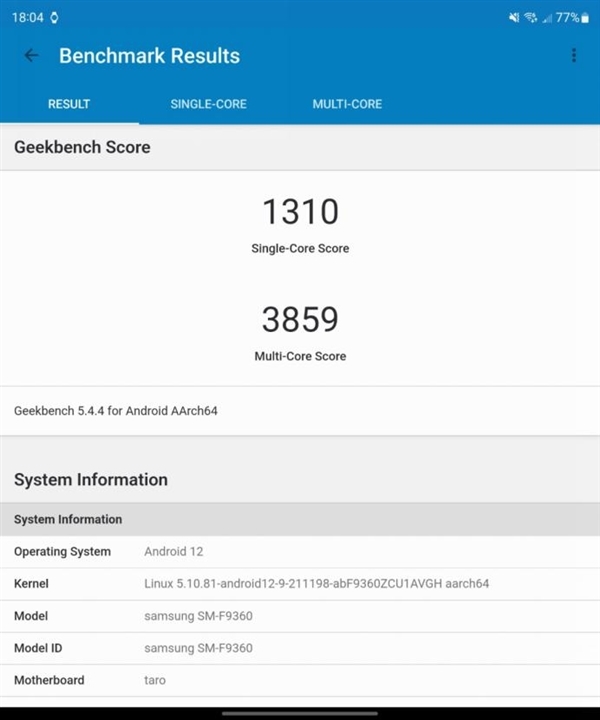Tap the battery icon in status bar

585,18
